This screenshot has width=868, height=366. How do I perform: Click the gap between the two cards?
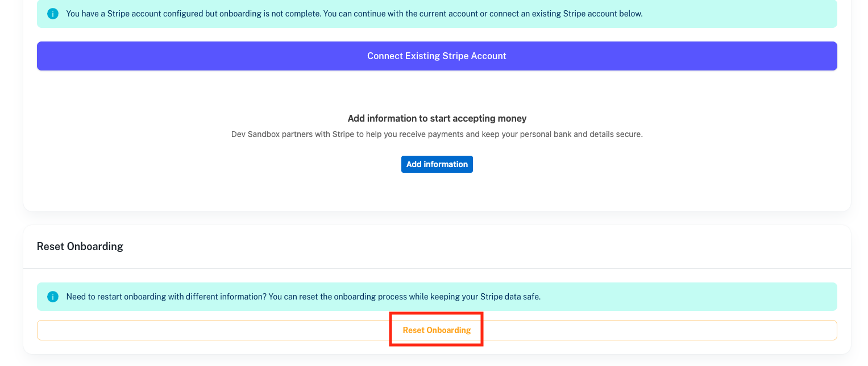(x=437, y=218)
